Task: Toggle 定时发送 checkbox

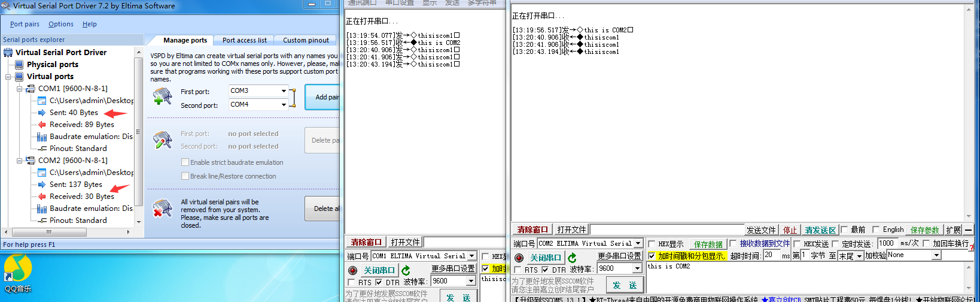Action: point(835,244)
